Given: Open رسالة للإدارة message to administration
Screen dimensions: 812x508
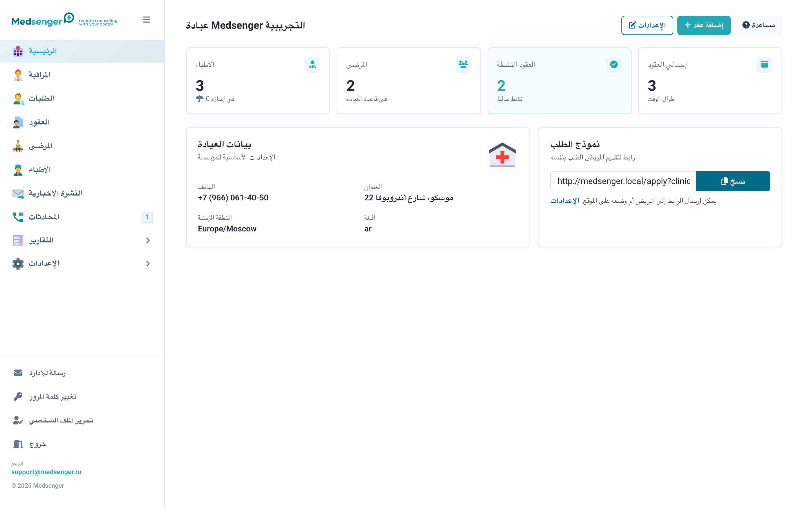Looking at the screenshot, I should pyautogui.click(x=82, y=373).
